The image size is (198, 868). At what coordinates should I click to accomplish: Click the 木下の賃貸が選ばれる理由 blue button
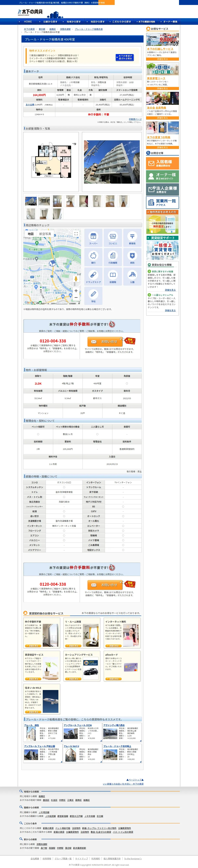[x=125, y=57]
